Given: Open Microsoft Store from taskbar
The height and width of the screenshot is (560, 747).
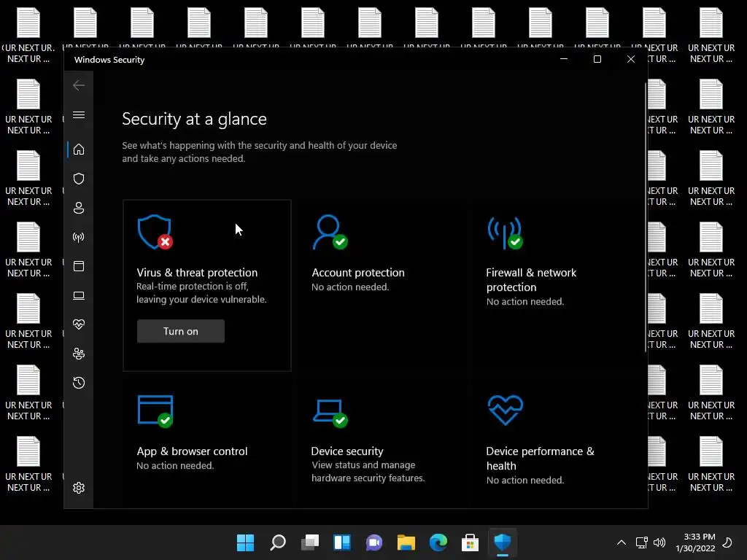Looking at the screenshot, I should click(471, 542).
